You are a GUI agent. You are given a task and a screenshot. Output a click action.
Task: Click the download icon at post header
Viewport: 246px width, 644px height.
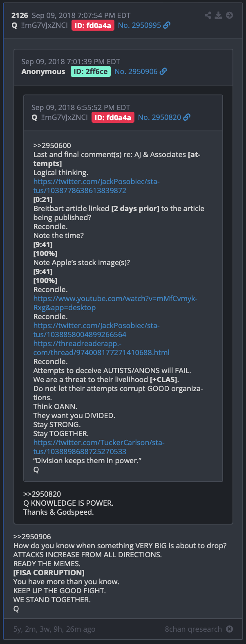(219, 15)
